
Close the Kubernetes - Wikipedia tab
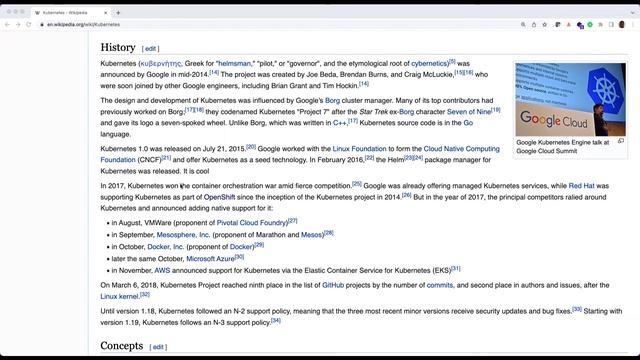[x=106, y=13]
